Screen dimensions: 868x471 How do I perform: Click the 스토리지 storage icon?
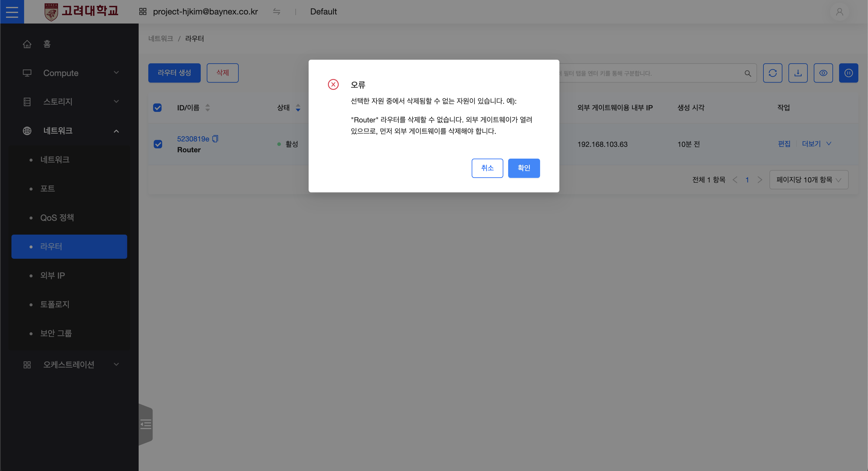(x=27, y=102)
